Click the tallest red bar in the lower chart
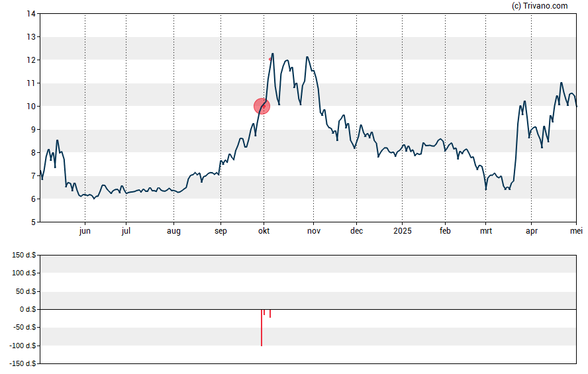The height and width of the screenshot is (374, 588). (262, 328)
